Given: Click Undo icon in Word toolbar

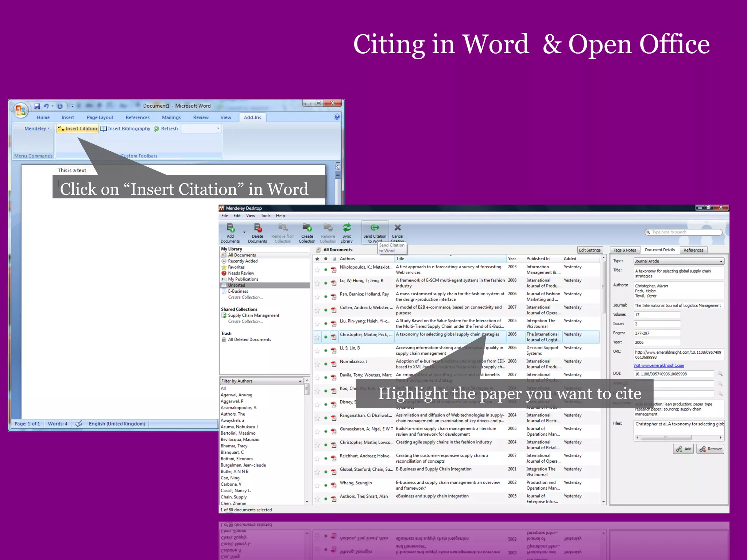Looking at the screenshot, I should (46, 106).
